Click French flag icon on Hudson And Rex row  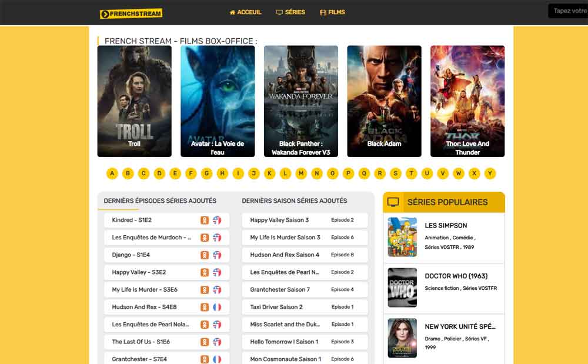[x=217, y=307]
